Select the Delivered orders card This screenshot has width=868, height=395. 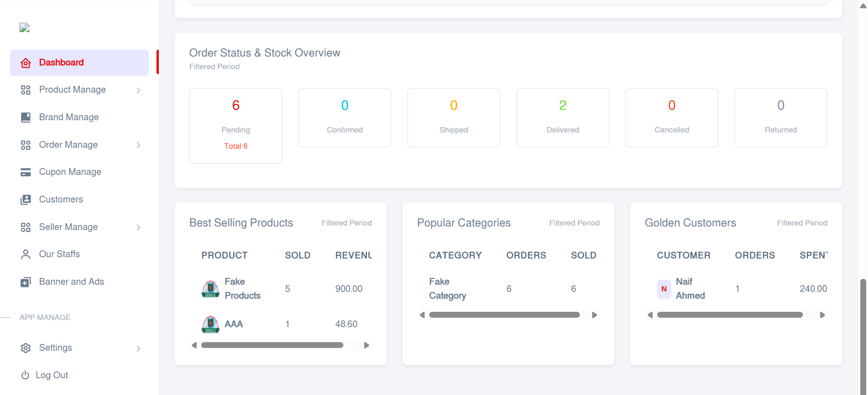click(x=562, y=118)
